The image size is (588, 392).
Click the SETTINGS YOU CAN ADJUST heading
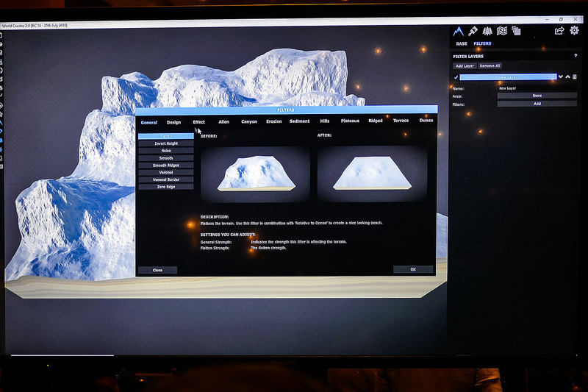[x=228, y=235]
